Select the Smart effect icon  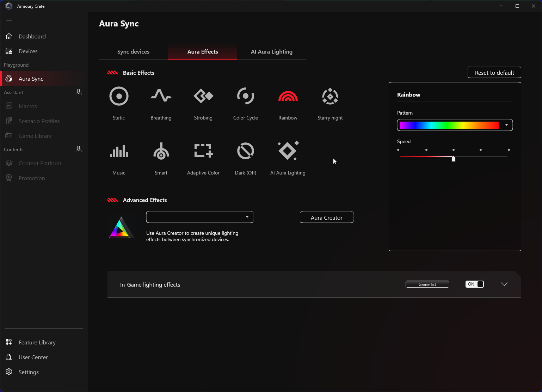coord(161,151)
